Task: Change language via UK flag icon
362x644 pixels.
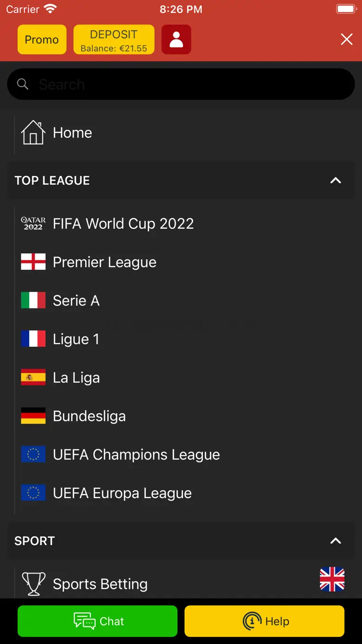Action: coord(332,579)
